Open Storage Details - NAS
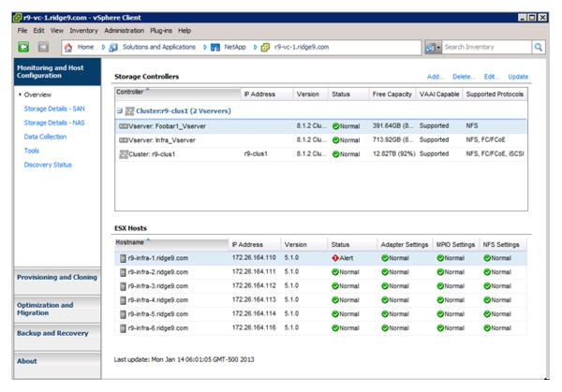The width and height of the screenshot is (562, 392). [54, 123]
